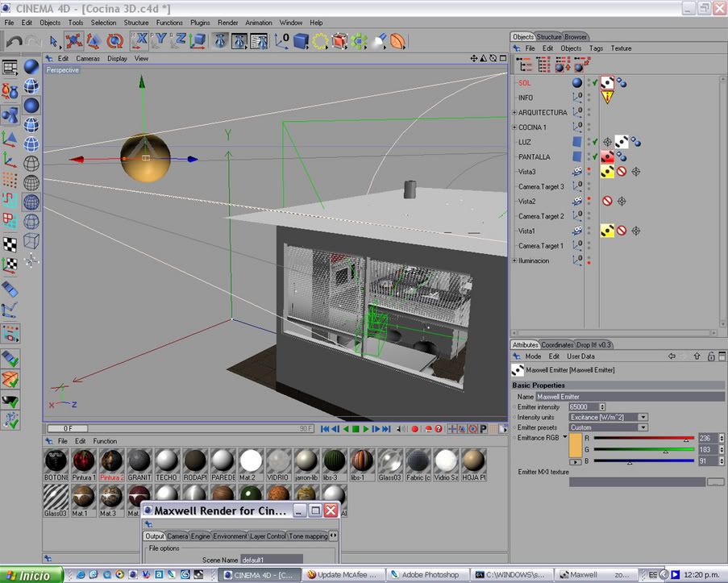Toggle the Z axis lock
This screenshot has height=583, width=728.
(x=178, y=41)
